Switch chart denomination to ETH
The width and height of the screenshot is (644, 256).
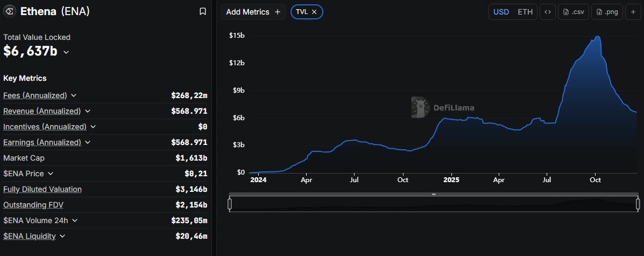point(525,12)
